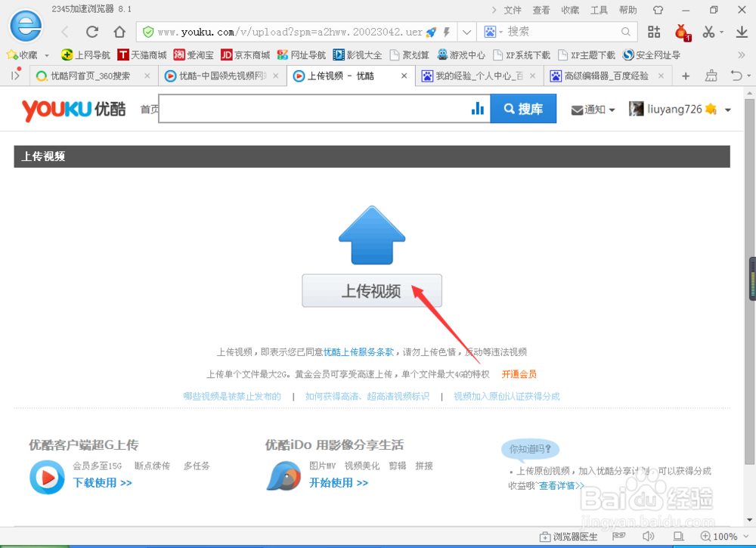Open the downloads arrow icon

742,32
